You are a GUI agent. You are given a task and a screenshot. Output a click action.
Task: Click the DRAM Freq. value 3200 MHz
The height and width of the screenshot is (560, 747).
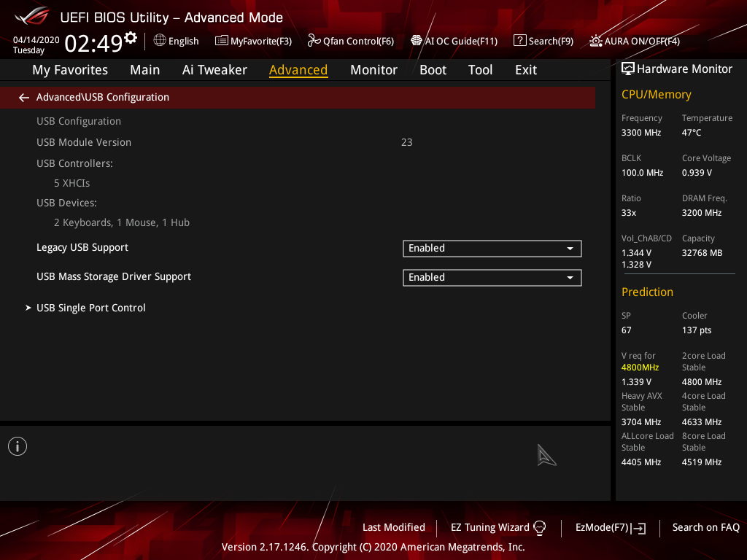(701, 213)
